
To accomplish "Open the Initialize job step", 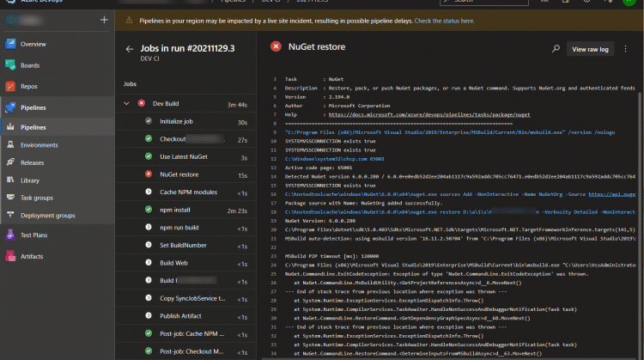I will (185, 122).
